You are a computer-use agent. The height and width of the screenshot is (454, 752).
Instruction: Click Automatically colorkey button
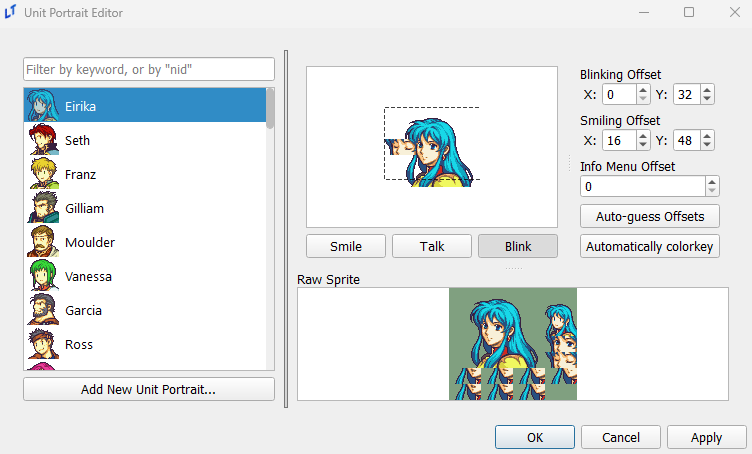(650, 246)
